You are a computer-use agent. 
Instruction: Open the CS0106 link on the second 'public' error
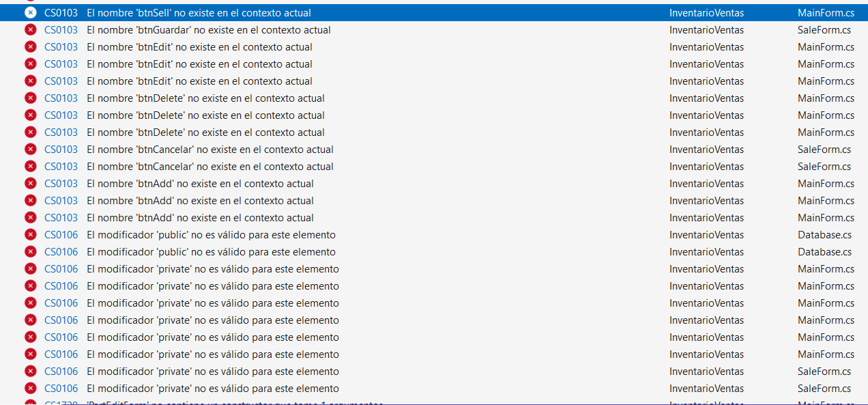(x=61, y=252)
